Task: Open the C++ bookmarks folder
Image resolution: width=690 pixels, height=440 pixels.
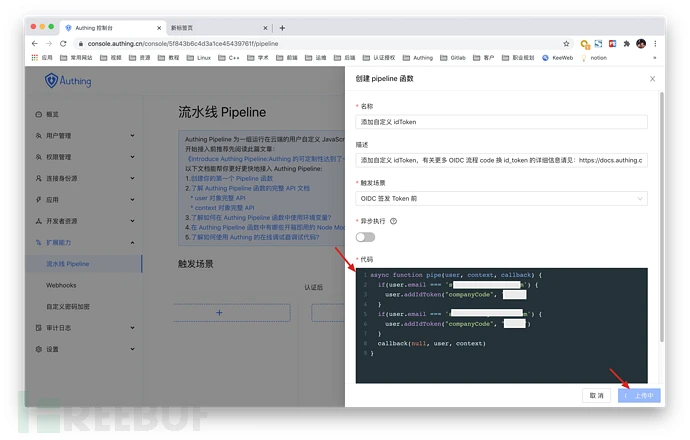Action: click(x=229, y=58)
